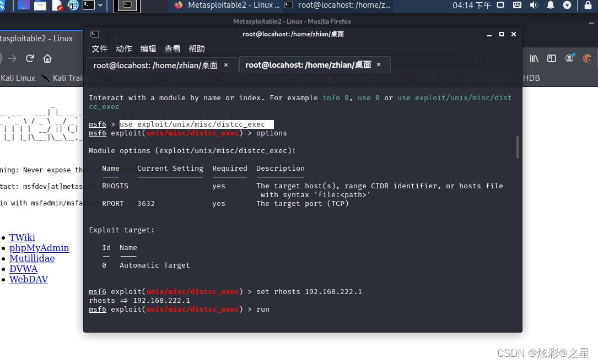Select the highlighted workspace switcher thumbnail
Screen dimensions: 598x364
click(127, 6)
